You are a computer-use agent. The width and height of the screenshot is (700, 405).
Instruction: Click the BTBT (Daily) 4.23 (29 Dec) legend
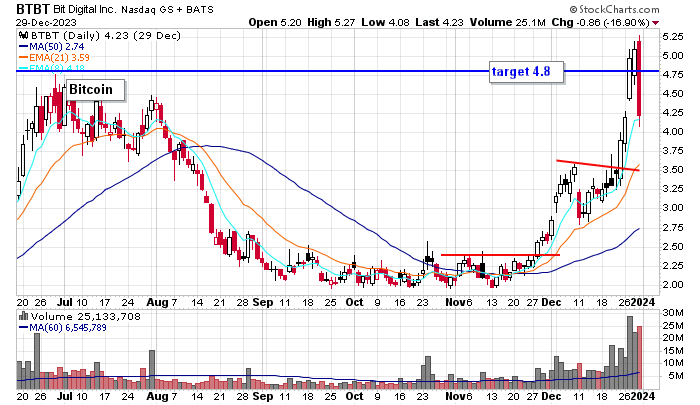coord(105,36)
